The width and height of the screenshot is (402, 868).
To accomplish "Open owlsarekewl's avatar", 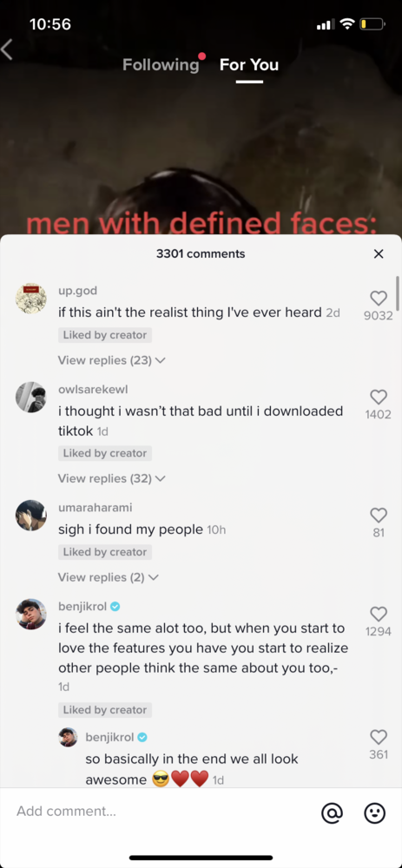I will pos(30,397).
